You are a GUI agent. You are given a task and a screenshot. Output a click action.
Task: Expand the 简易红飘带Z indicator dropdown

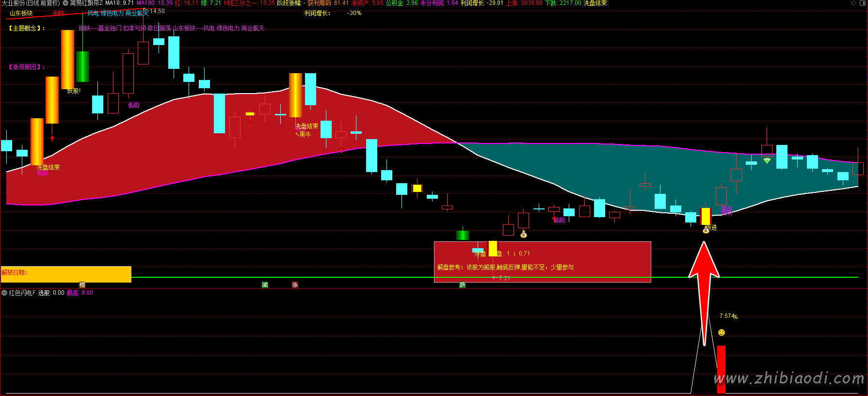pos(65,3)
